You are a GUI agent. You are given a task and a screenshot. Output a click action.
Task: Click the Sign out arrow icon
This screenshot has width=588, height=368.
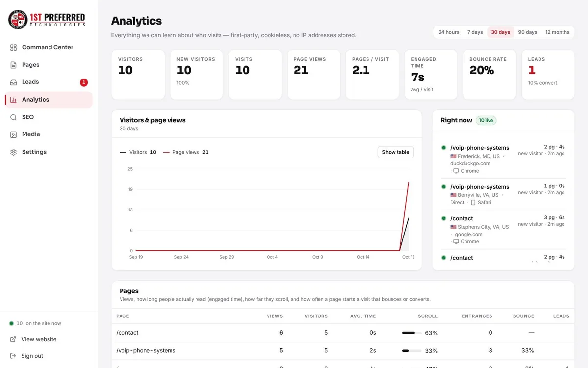13,356
